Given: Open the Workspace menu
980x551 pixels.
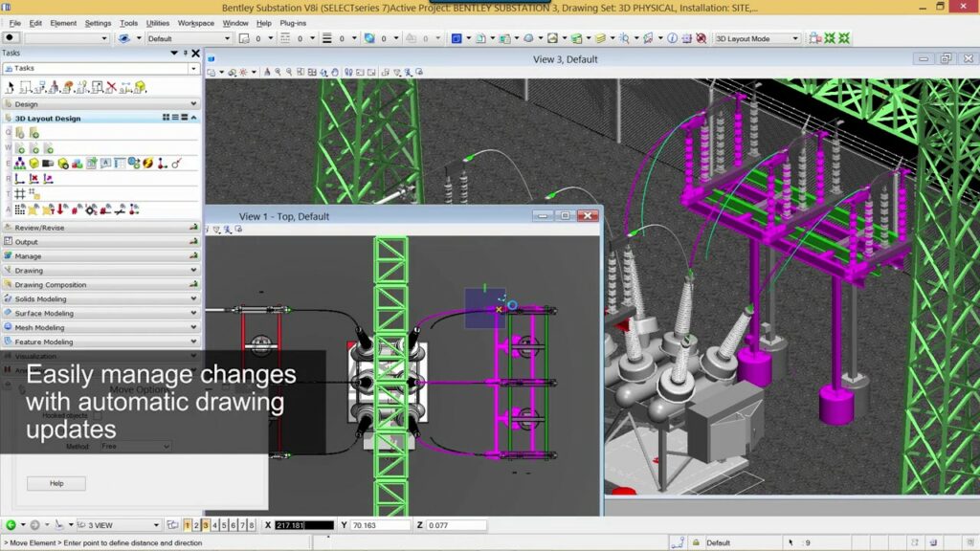Looking at the screenshot, I should click(195, 23).
